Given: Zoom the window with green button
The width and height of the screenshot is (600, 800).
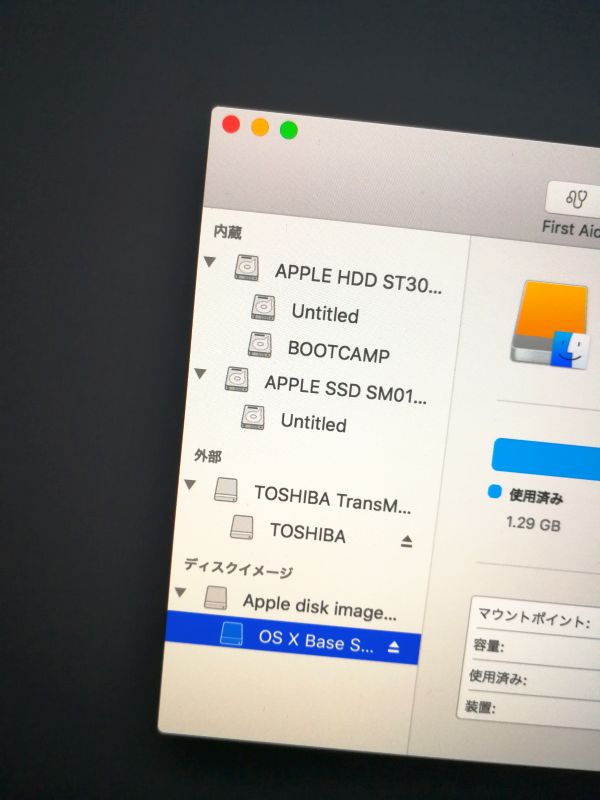Looking at the screenshot, I should (289, 130).
